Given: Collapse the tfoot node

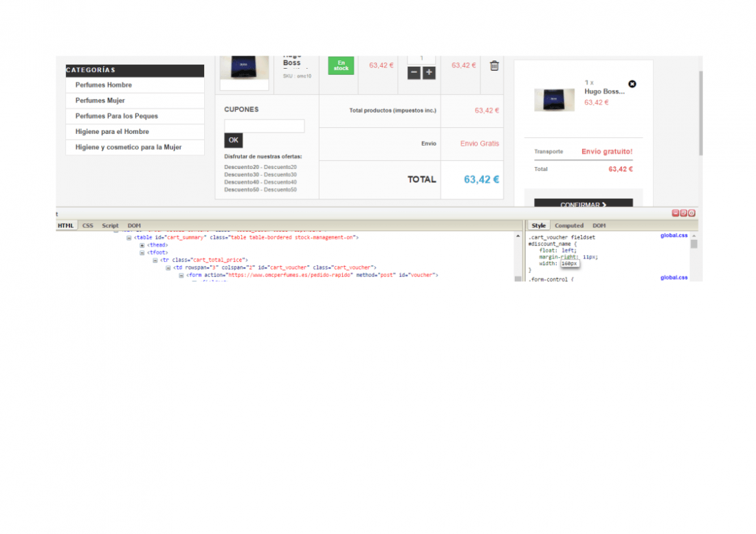Looking at the screenshot, I should [142, 252].
